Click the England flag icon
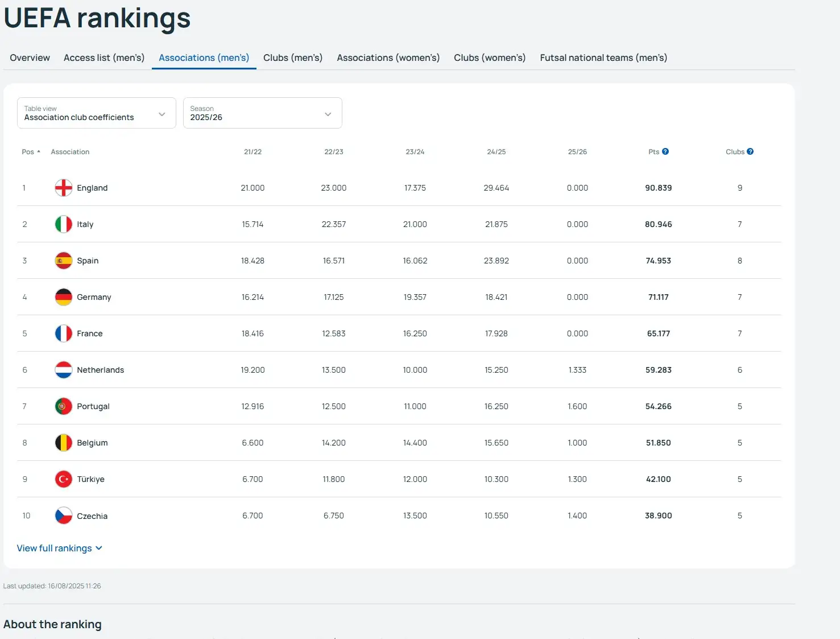 63,188
